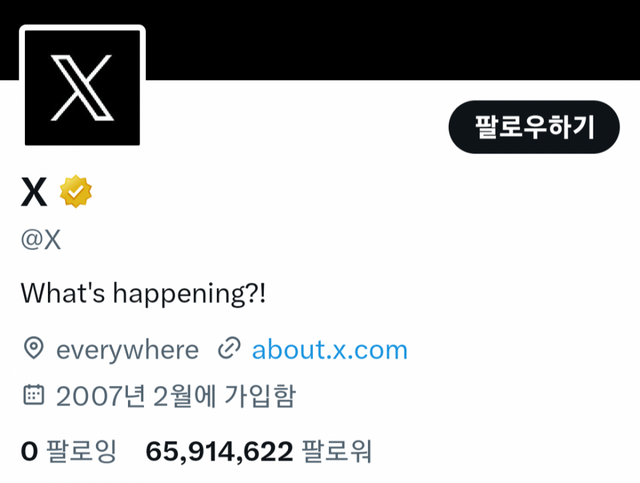
Task: Click the 팔로워 followers label
Action: [x=336, y=452]
